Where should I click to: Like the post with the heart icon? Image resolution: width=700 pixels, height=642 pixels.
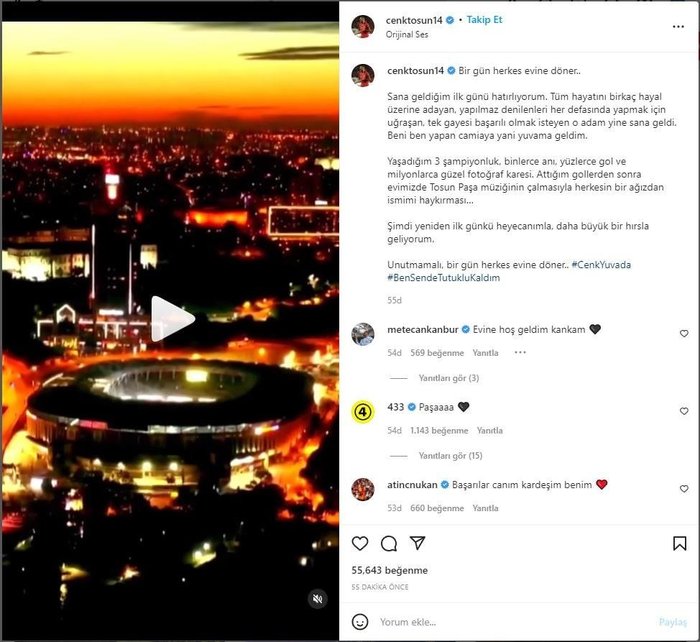(x=360, y=543)
